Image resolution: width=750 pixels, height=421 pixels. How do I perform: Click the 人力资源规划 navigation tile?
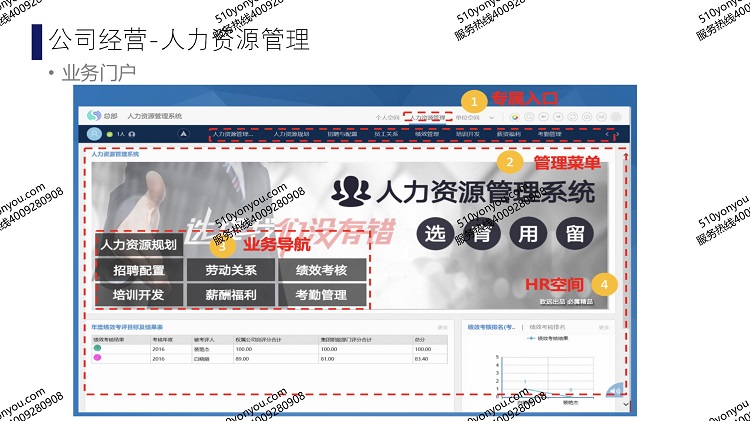point(139,244)
